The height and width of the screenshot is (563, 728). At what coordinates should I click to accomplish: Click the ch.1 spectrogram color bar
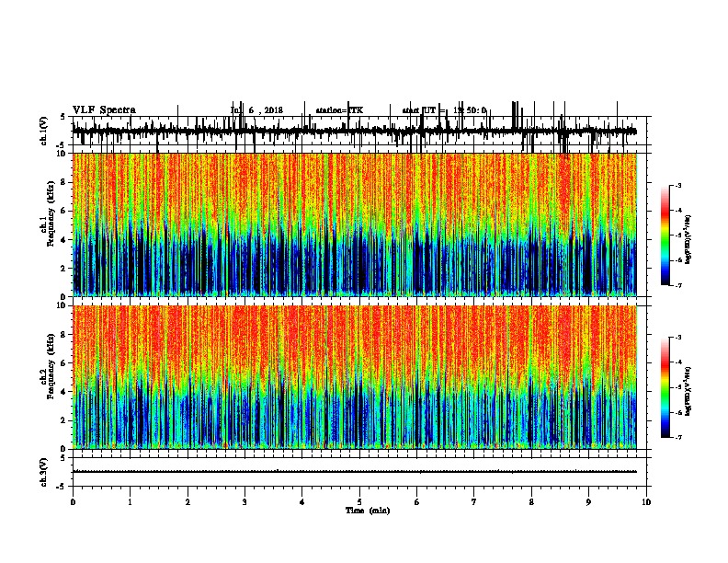tap(665, 236)
